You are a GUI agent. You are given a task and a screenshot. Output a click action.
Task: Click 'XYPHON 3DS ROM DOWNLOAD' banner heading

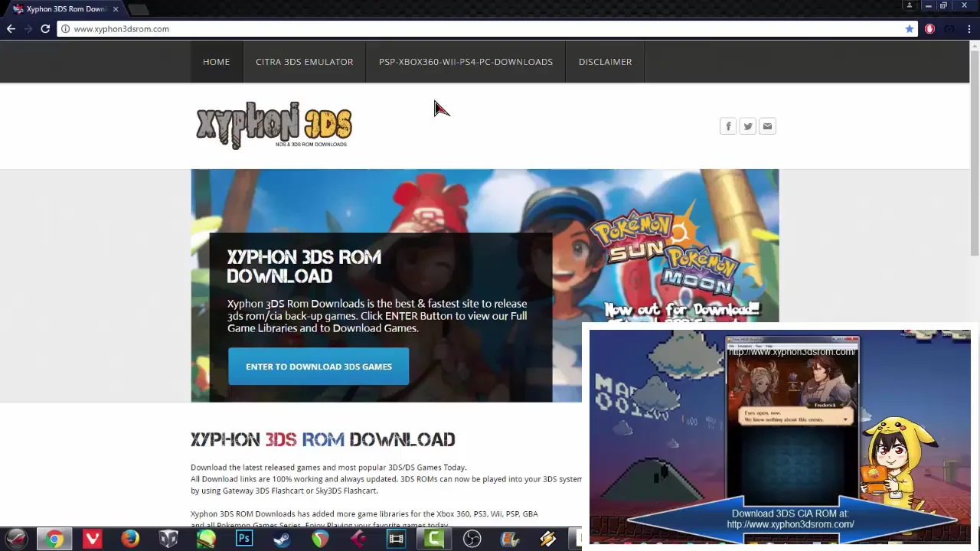(304, 266)
